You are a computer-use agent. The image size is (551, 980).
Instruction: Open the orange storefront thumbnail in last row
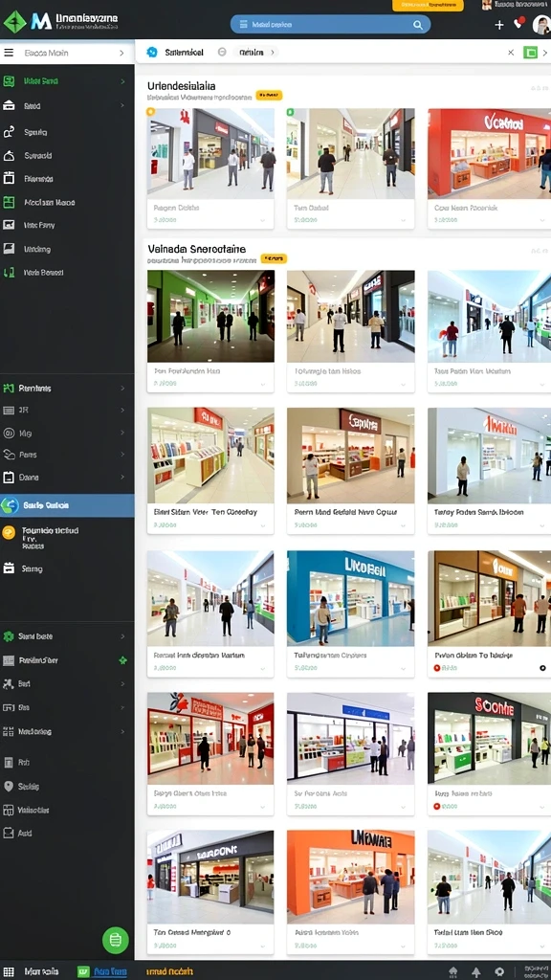pyautogui.click(x=350, y=877)
